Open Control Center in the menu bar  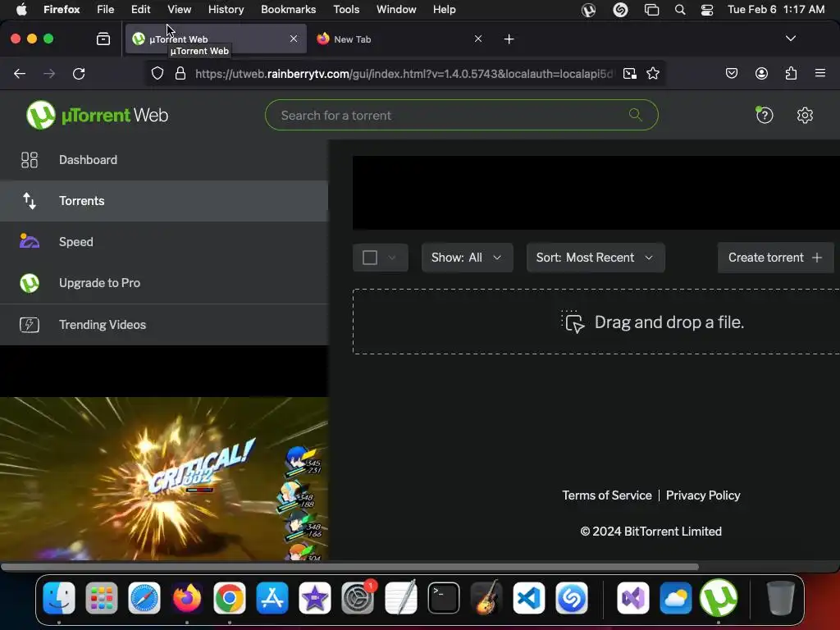pos(706,10)
